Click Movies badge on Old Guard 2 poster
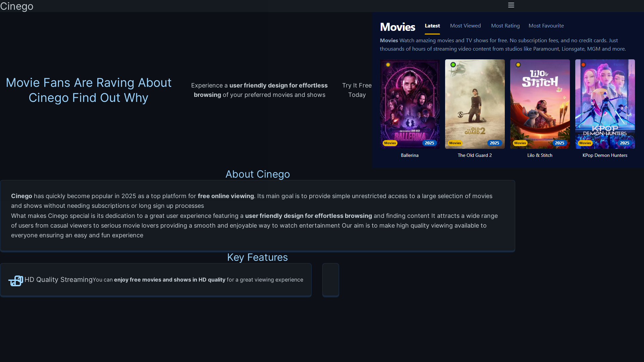Viewport: 644px width, 362px height. 455,143
